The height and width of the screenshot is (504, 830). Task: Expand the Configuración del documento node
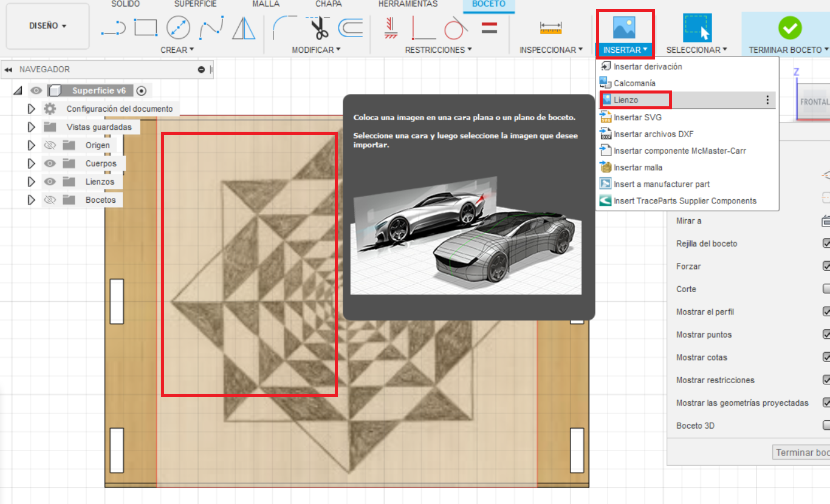32,109
